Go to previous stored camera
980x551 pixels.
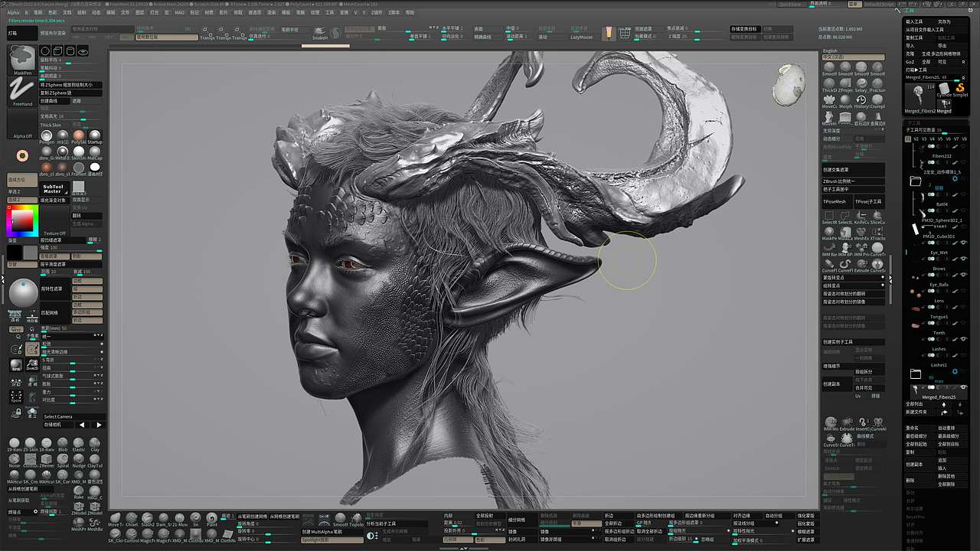pyautogui.click(x=82, y=424)
